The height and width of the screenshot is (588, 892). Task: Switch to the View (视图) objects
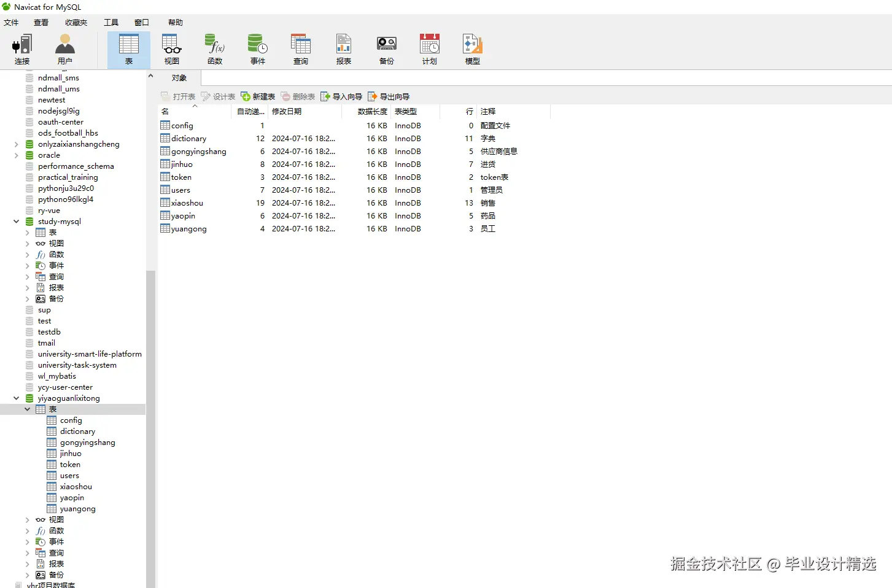[172, 50]
